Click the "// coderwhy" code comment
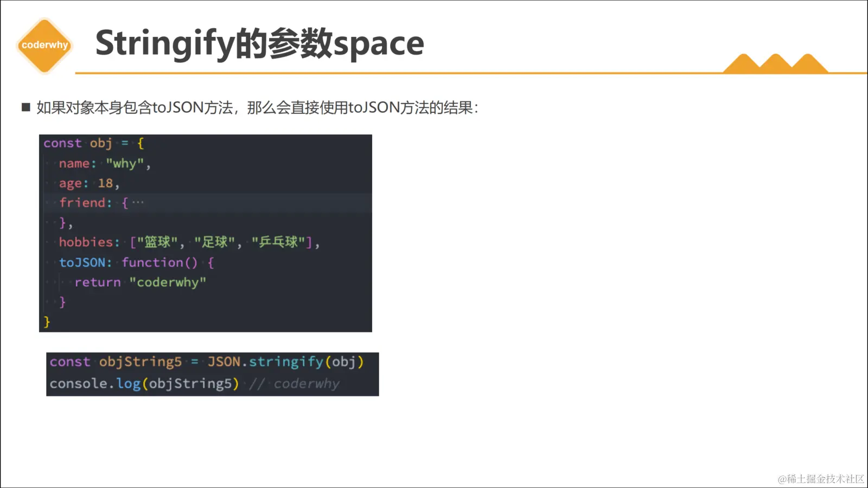The width and height of the screenshot is (868, 488). [x=294, y=384]
